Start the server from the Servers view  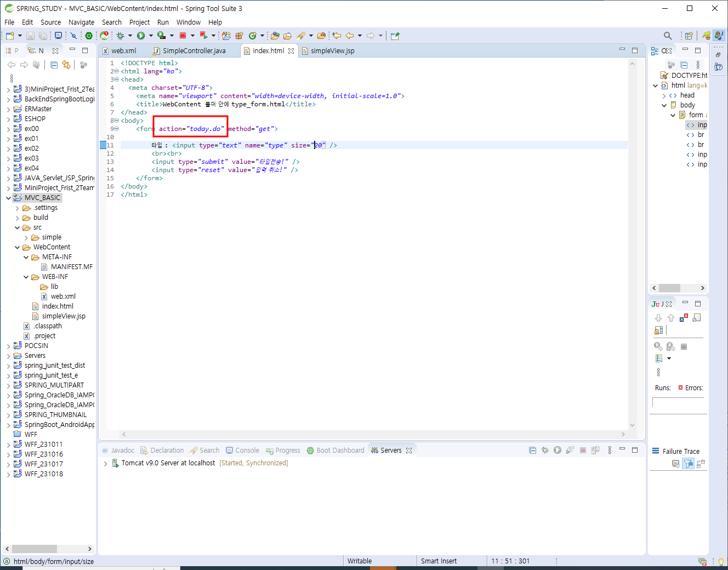[558, 450]
